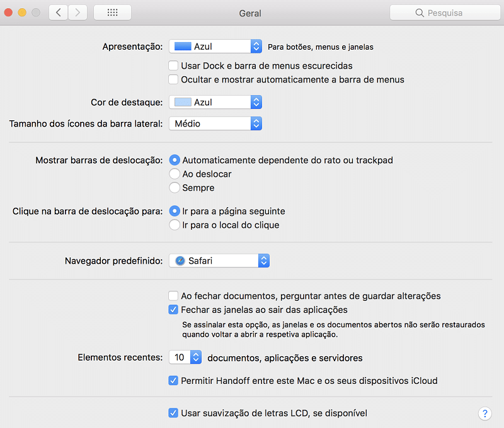Enable Usar Dock e barra de menus escurecidas
Image resolution: width=504 pixels, height=428 pixels.
coord(173,65)
